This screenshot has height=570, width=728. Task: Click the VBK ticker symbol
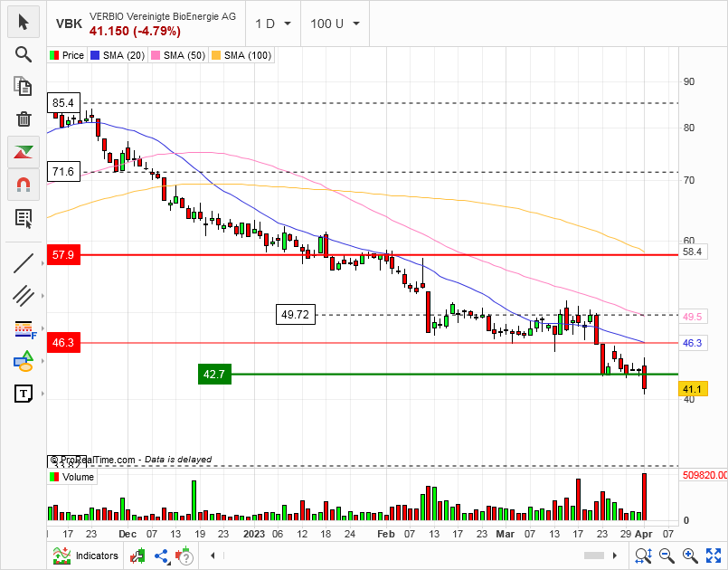click(67, 24)
